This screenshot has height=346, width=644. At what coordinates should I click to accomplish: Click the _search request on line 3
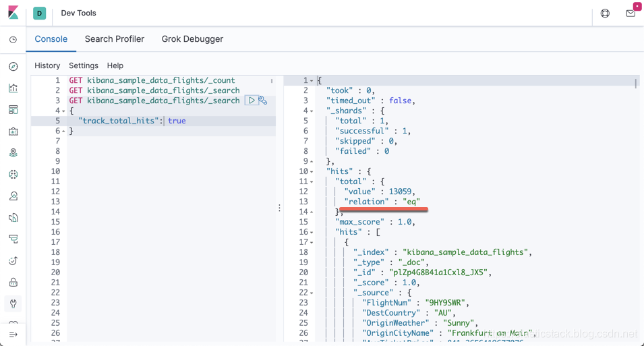(x=154, y=100)
